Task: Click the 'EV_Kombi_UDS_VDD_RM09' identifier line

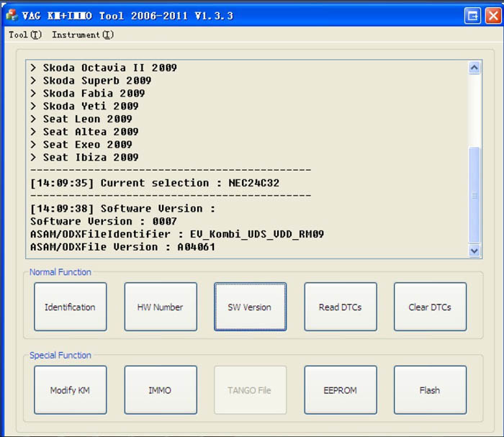Action: tap(177, 234)
